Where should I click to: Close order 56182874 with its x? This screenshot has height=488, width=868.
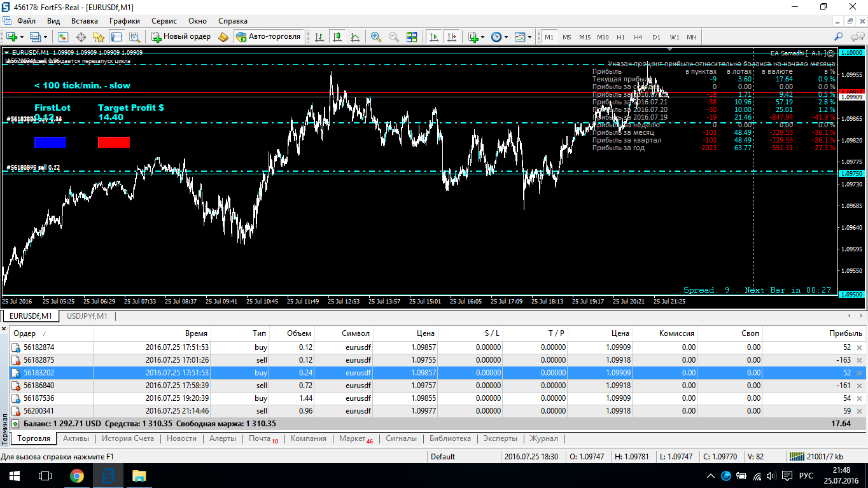tap(859, 348)
